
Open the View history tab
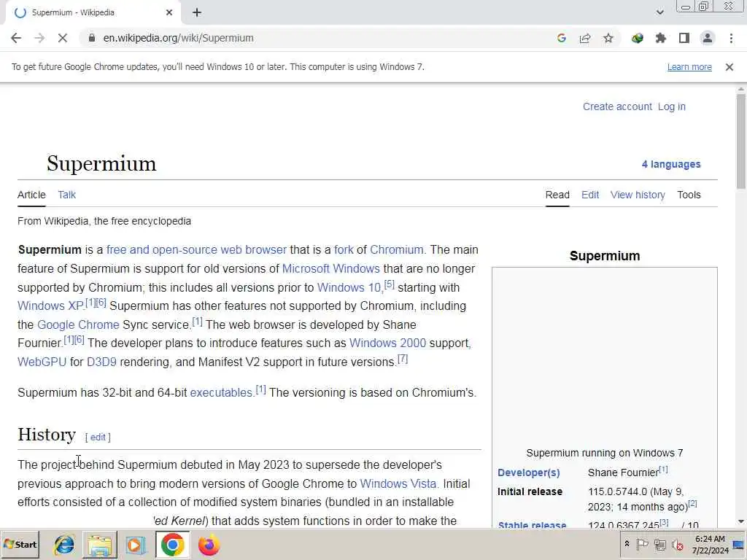pos(638,195)
